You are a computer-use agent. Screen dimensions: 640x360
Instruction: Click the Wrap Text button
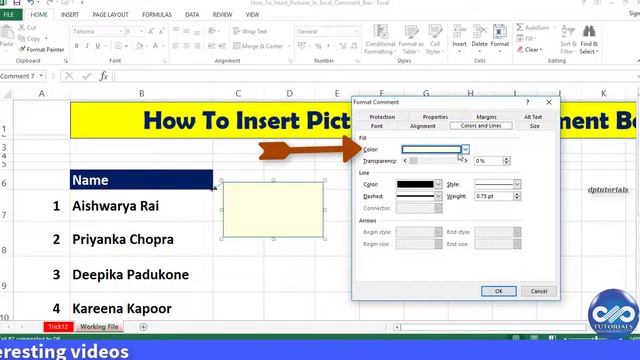(x=250, y=31)
